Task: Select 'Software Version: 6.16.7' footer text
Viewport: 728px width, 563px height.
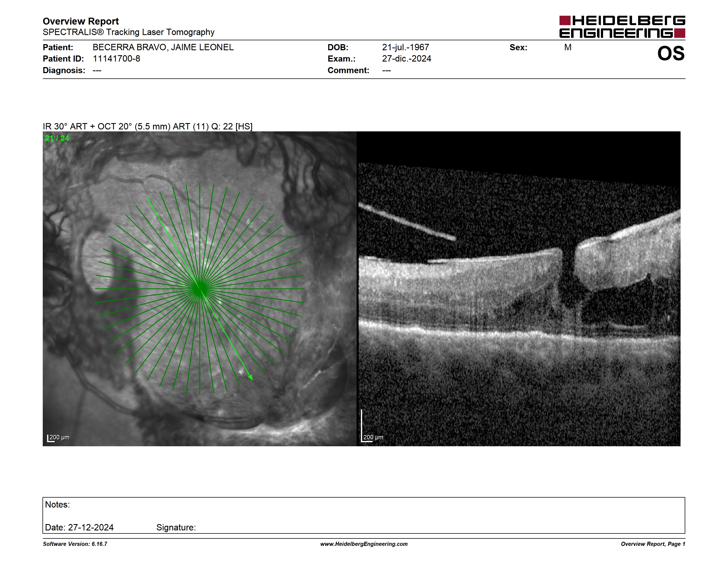Action: pyautogui.click(x=75, y=544)
